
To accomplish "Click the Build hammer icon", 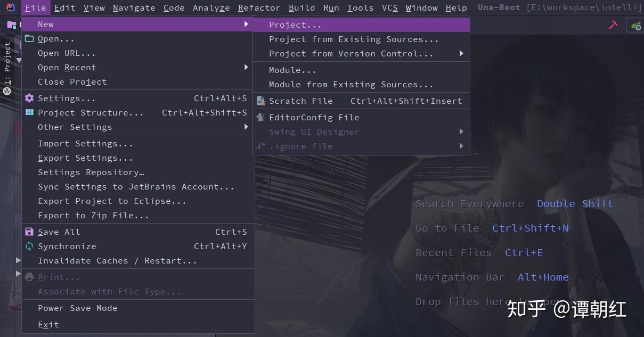I will (612, 24).
